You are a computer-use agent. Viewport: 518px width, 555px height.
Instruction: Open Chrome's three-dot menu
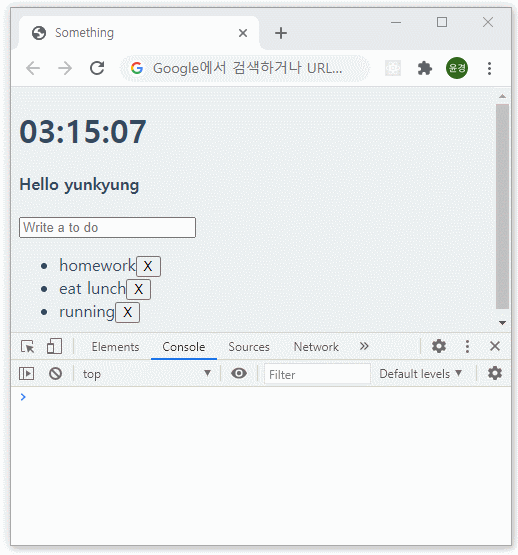(x=489, y=68)
